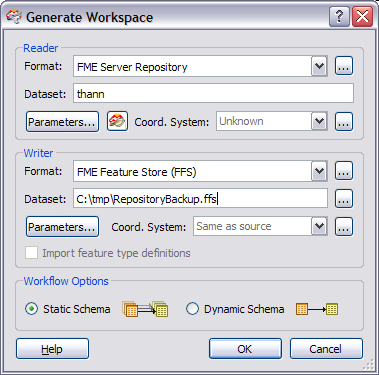The height and width of the screenshot is (375, 379).
Task: Click the Reader Dataset field containing thann
Action: [x=213, y=93]
